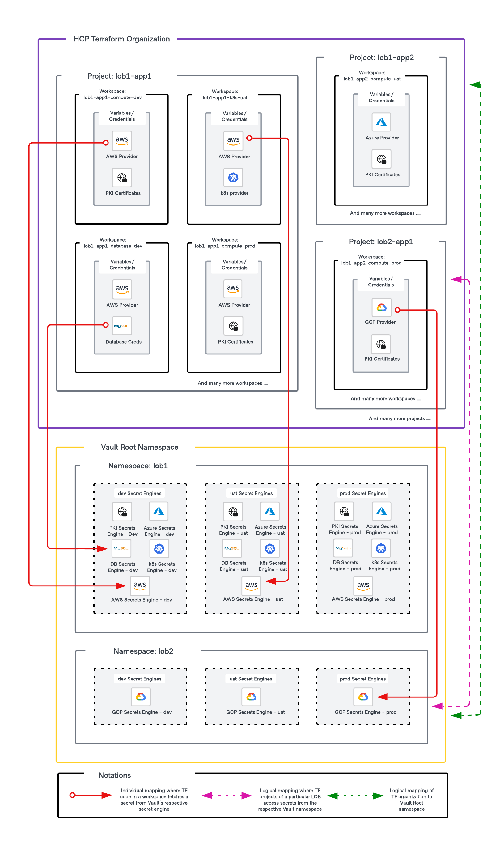Click the 'Project: lob2-app1' heading
This screenshot has height=841, width=504.
(x=381, y=242)
